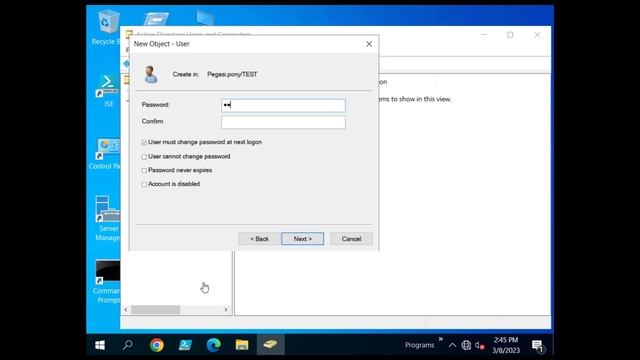Open taskbar search magnifier

[x=128, y=345]
